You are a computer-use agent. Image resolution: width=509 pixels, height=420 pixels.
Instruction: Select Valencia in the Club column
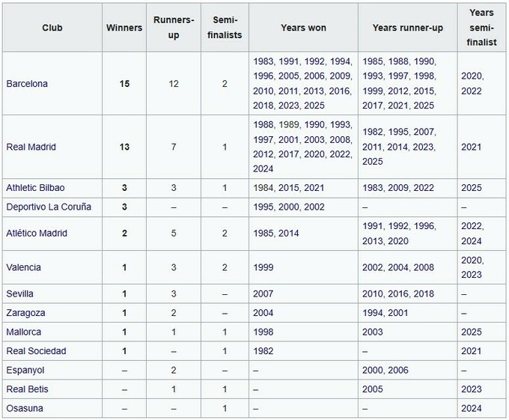click(x=23, y=267)
